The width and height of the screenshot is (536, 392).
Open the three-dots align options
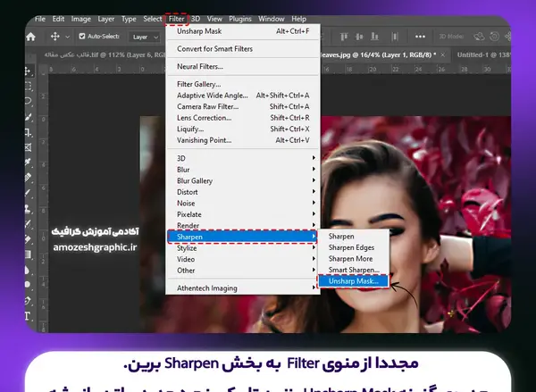tap(420, 37)
